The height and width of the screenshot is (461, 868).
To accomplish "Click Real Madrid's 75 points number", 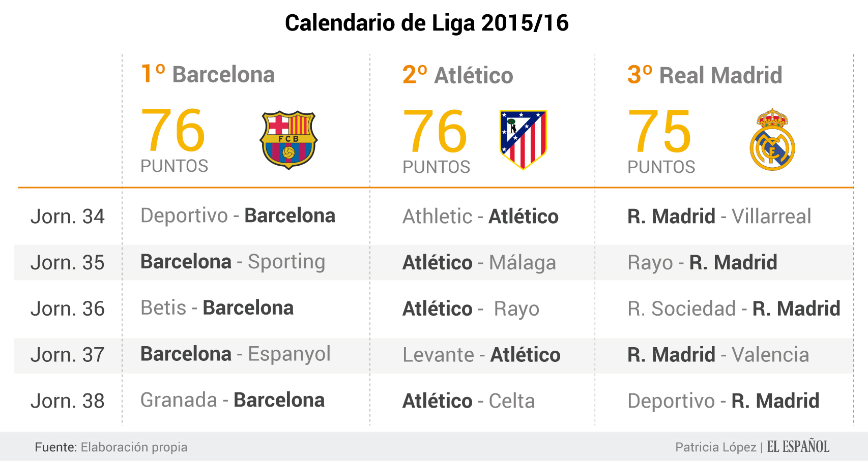I will click(659, 132).
